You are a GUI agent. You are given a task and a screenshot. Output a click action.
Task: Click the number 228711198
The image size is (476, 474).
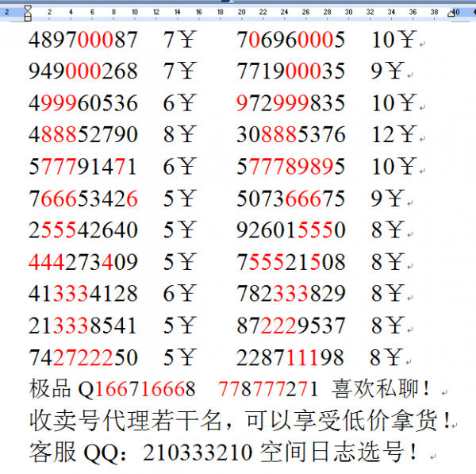290,357
